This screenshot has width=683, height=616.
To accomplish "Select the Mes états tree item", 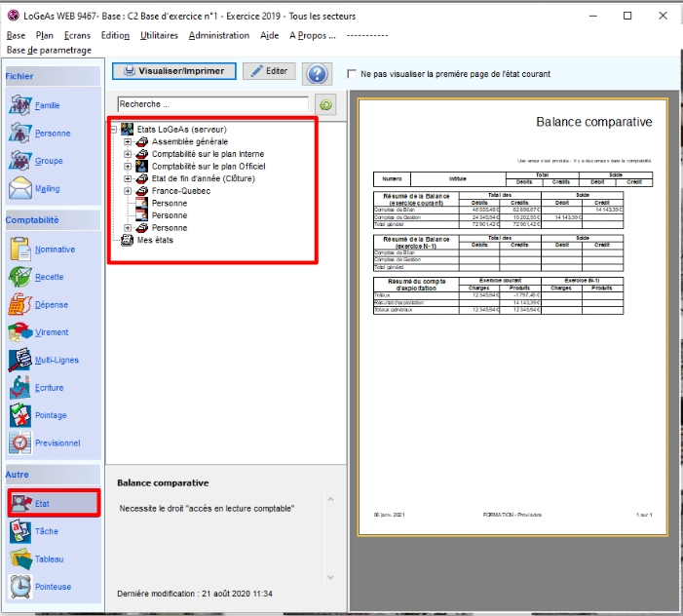I will (x=156, y=240).
